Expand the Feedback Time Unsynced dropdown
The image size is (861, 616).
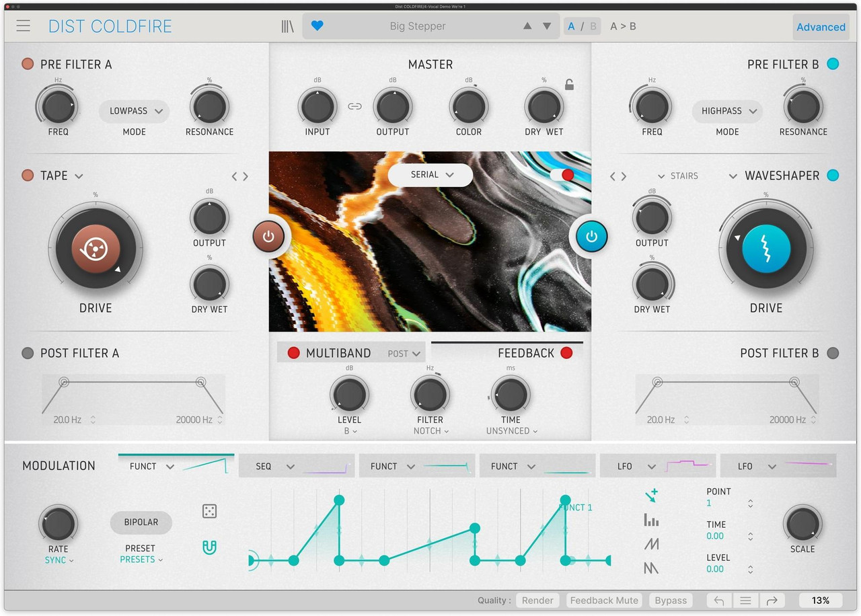(511, 431)
